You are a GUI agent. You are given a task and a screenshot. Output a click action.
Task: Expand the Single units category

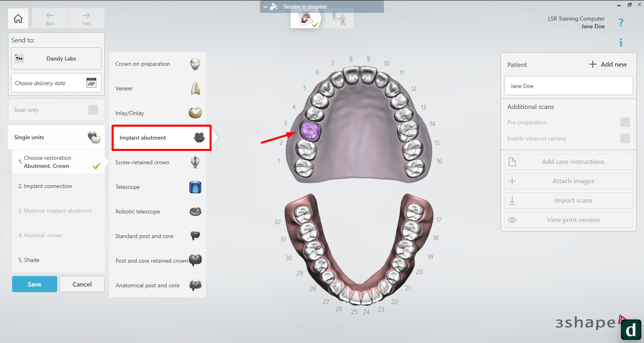56,137
